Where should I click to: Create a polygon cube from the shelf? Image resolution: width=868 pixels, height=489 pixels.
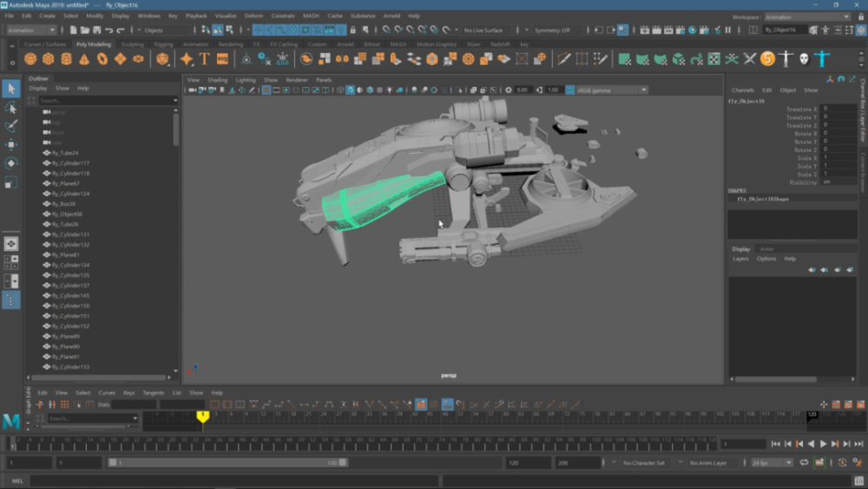(x=49, y=59)
